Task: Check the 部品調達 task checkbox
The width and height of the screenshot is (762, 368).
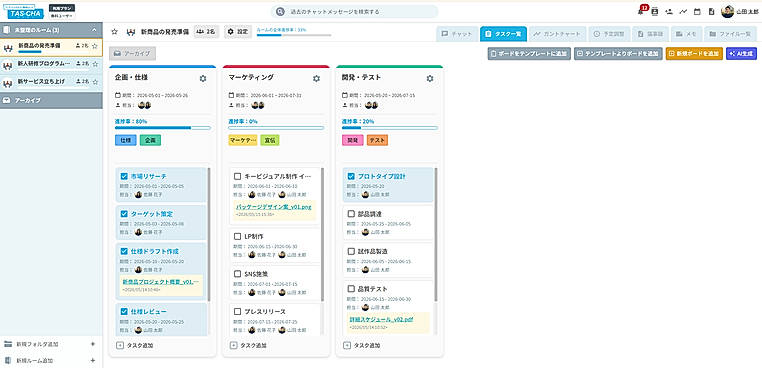Action: 351,214
